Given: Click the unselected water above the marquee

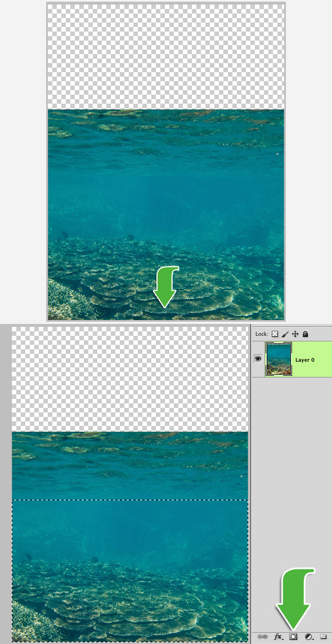Looking at the screenshot, I should tap(130, 465).
